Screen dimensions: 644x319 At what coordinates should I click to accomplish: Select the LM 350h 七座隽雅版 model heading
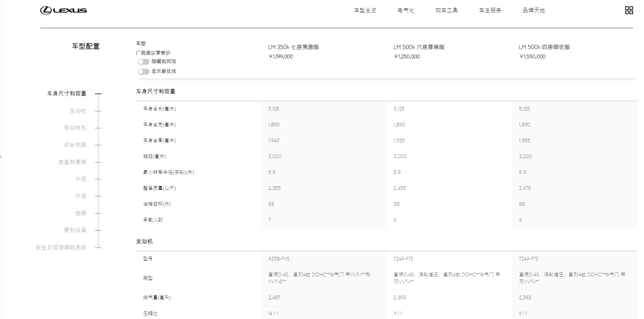click(x=293, y=47)
